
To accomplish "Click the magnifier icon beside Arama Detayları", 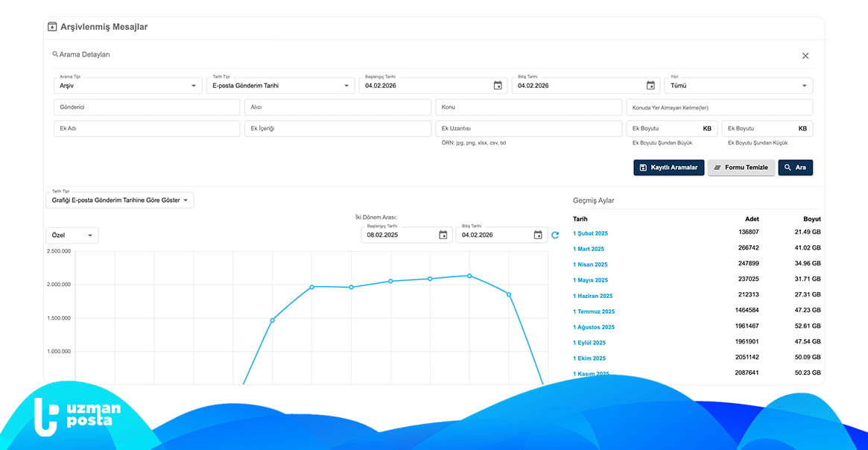I will pyautogui.click(x=55, y=54).
